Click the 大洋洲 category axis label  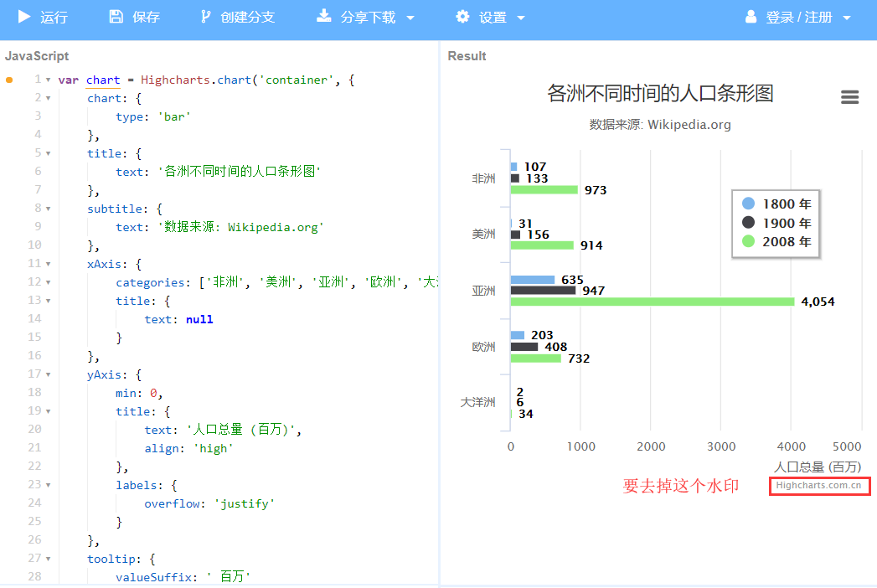point(477,402)
